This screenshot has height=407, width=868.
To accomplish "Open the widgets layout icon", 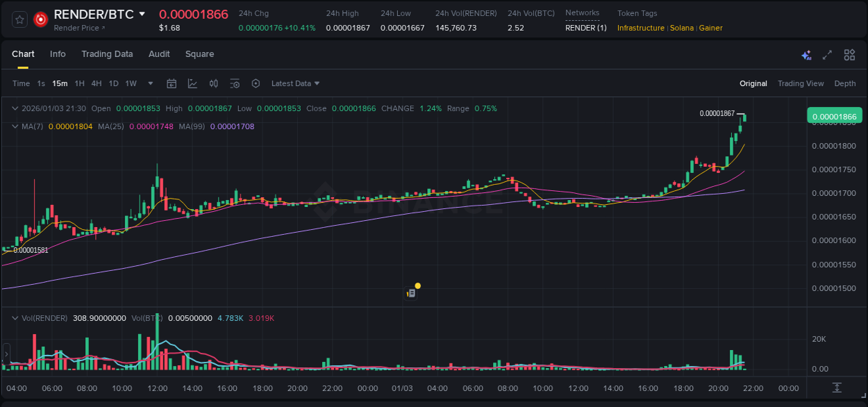I will 849,54.
